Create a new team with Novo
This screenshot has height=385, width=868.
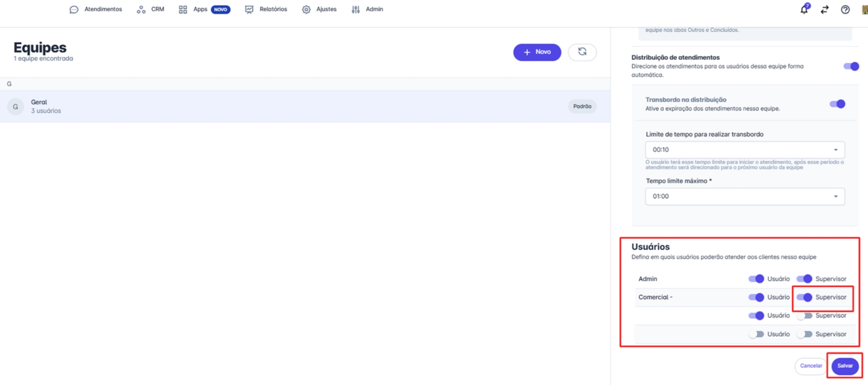(537, 52)
